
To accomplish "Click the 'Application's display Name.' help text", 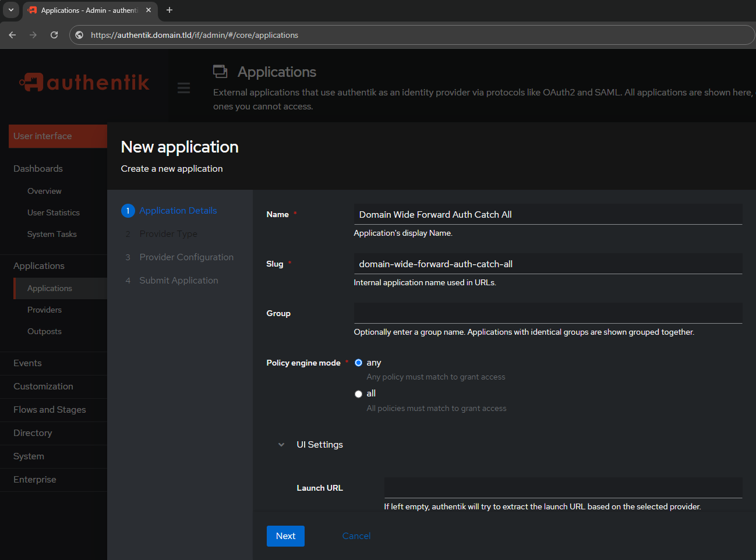I will 403,233.
